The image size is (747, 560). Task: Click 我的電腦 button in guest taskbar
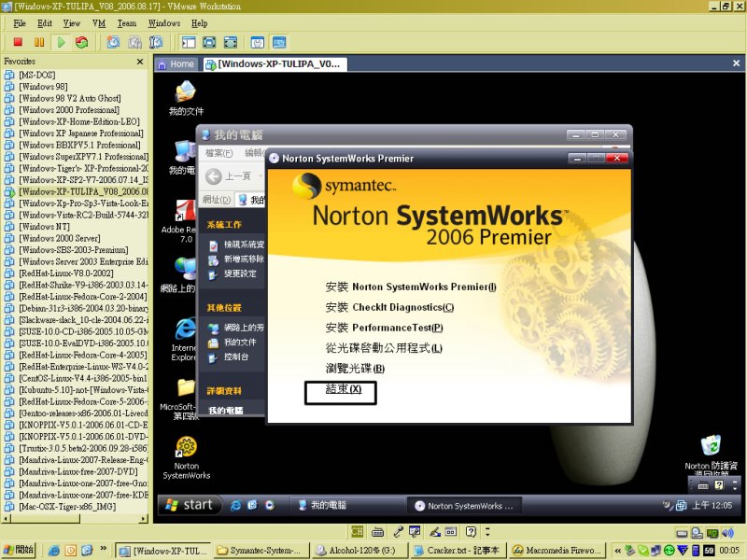(x=346, y=505)
